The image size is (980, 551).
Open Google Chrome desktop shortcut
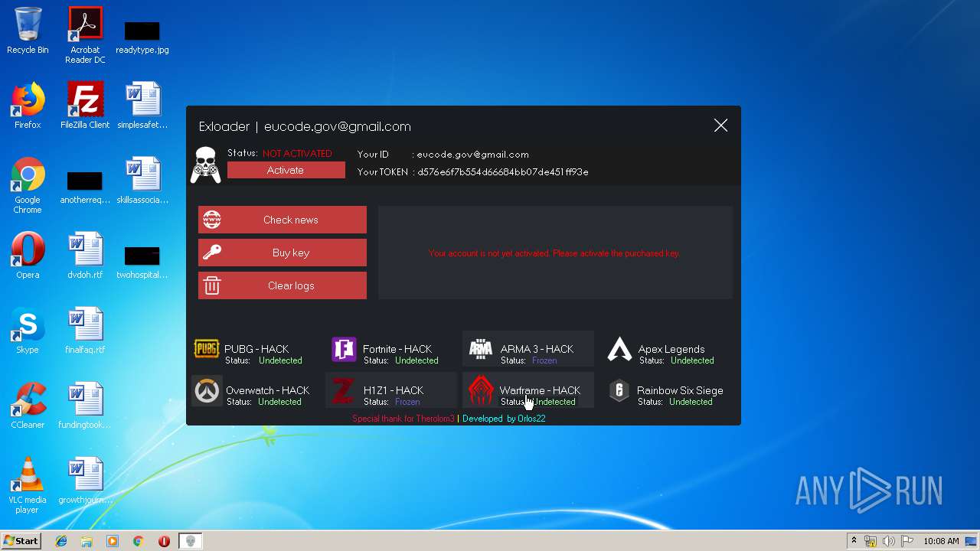tap(28, 185)
